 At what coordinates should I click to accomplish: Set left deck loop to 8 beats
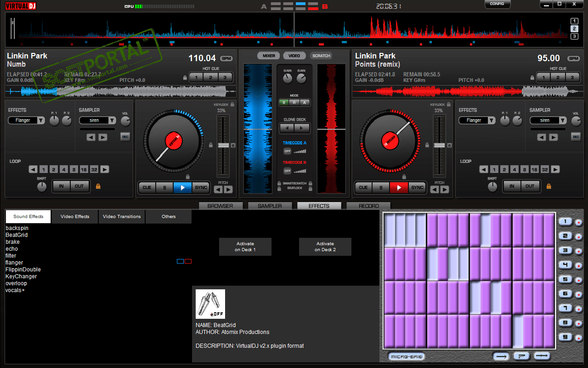pyautogui.click(x=73, y=169)
